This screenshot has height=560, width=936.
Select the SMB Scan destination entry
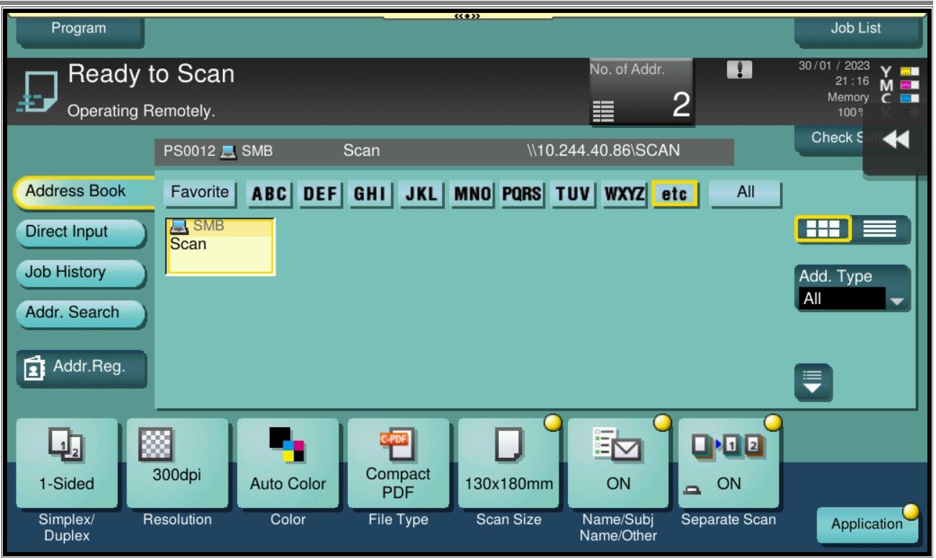pyautogui.click(x=219, y=246)
